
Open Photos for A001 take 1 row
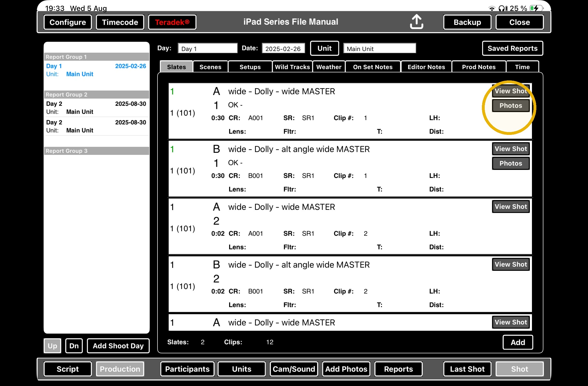(511, 106)
